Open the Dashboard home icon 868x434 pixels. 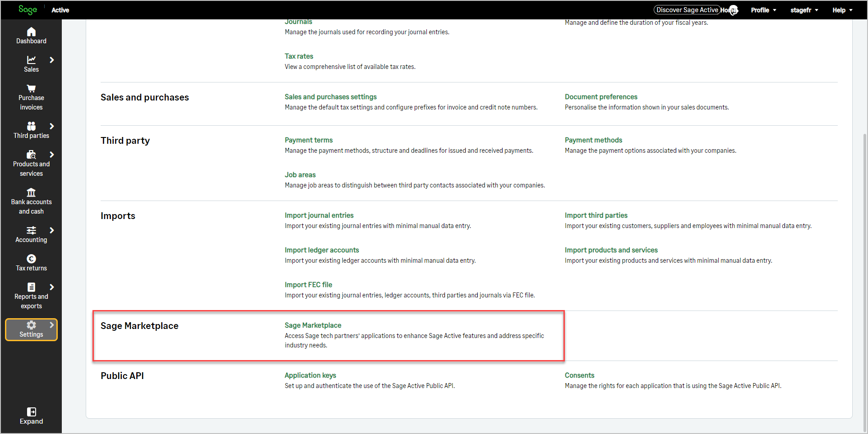pos(31,32)
